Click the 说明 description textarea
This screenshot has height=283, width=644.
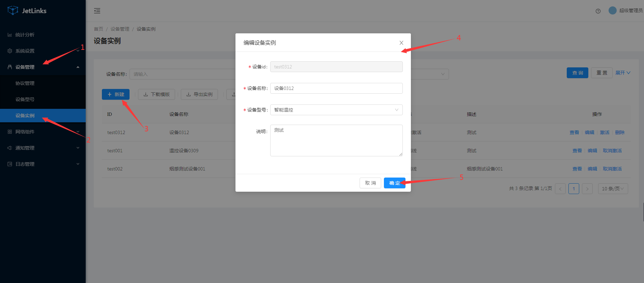pos(336,140)
